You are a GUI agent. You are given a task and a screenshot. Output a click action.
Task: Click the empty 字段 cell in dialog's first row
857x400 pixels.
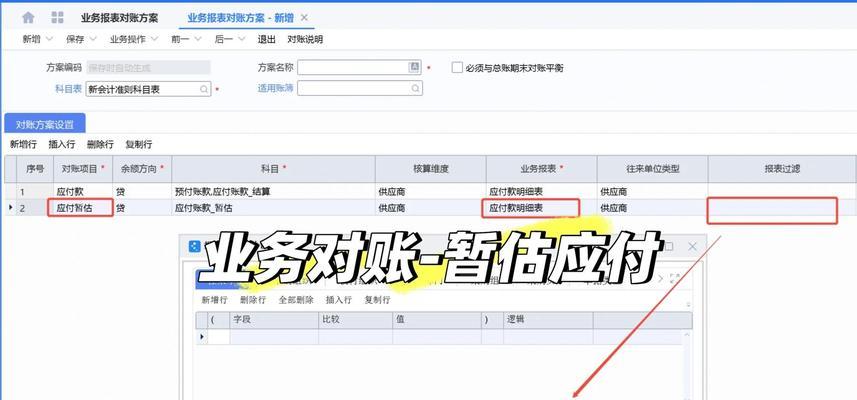coord(274,337)
